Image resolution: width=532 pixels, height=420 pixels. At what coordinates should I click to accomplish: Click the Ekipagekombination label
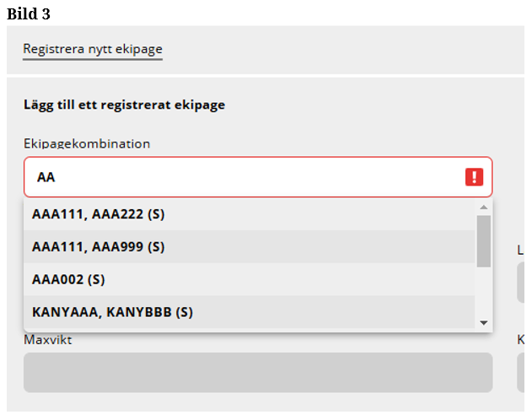[87, 143]
